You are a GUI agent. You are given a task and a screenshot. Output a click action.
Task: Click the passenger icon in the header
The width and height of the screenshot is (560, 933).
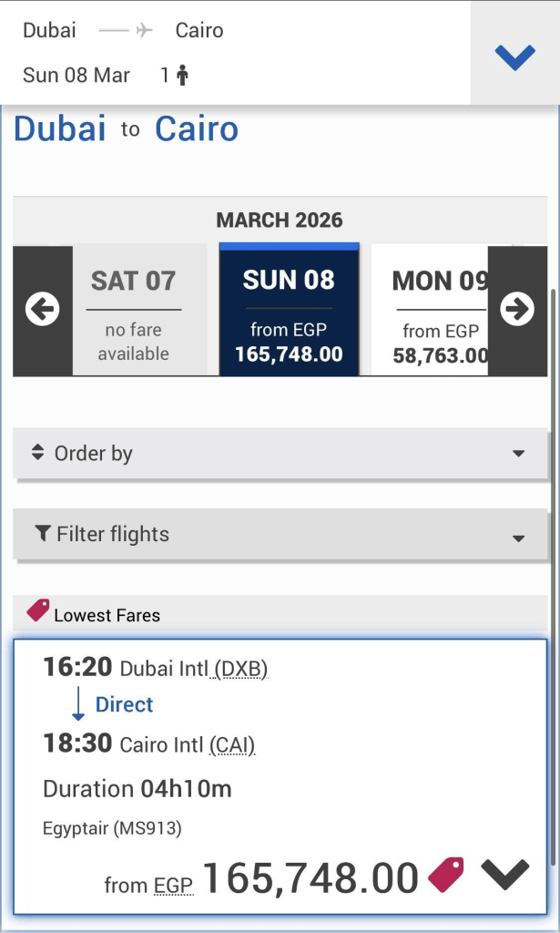[x=182, y=76]
